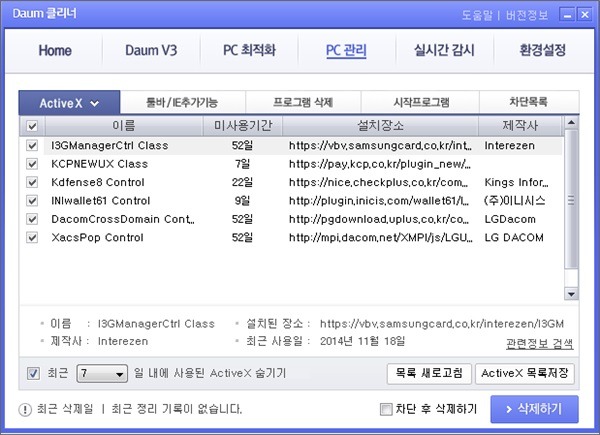Switch to the Home tab
Viewport: 600px width, 435px height.
click(x=55, y=51)
